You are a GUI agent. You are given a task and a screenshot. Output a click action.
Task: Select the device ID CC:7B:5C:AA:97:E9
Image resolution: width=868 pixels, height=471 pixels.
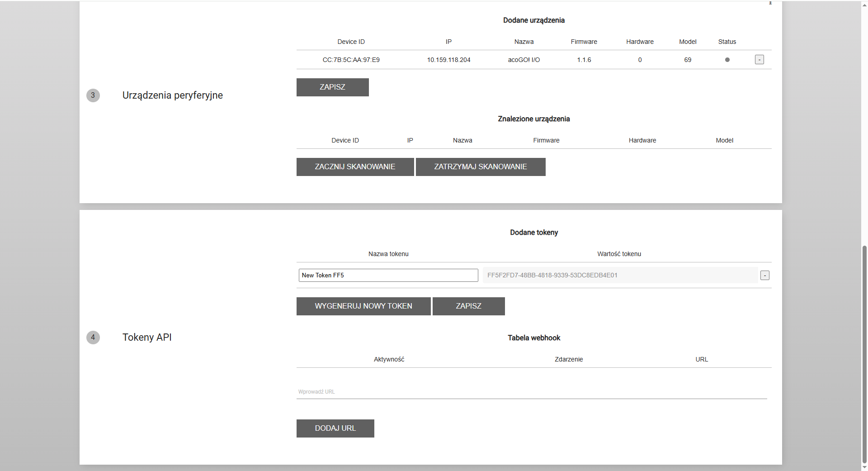[x=351, y=60]
